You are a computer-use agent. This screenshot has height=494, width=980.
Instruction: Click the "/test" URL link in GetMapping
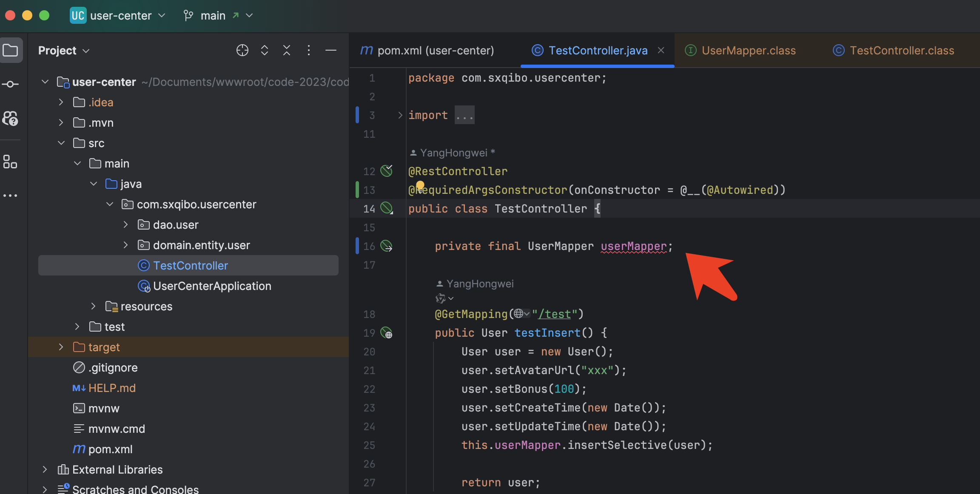555,314
